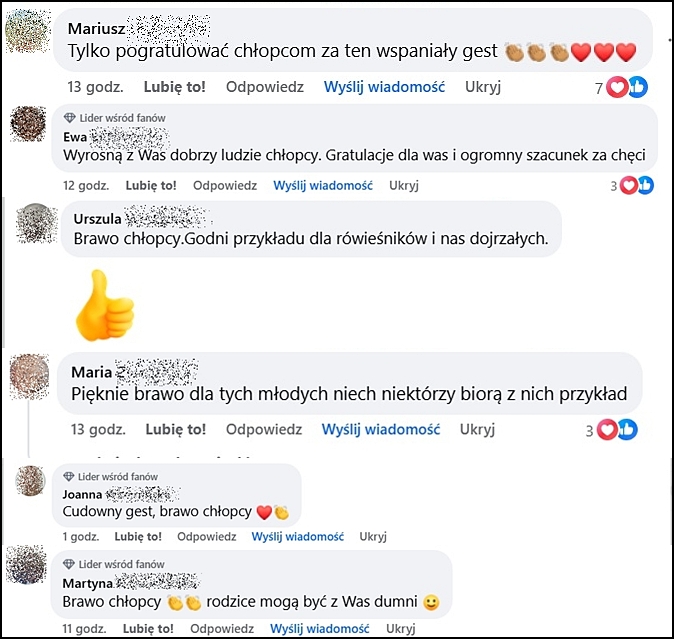This screenshot has width=674, height=639.
Task: Click the 13 godz. timestamp on Maria's comment
Action: tap(98, 429)
